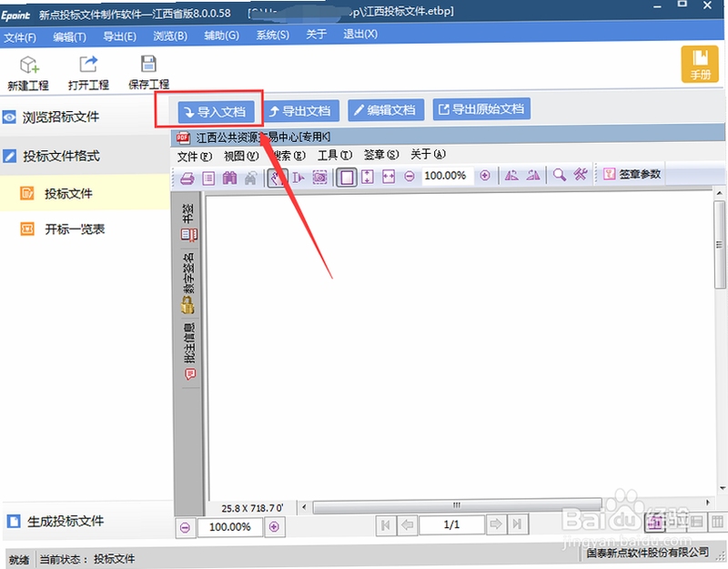Click 生成投标文件 in the sidebar
This screenshot has height=569, width=728.
click(86, 521)
